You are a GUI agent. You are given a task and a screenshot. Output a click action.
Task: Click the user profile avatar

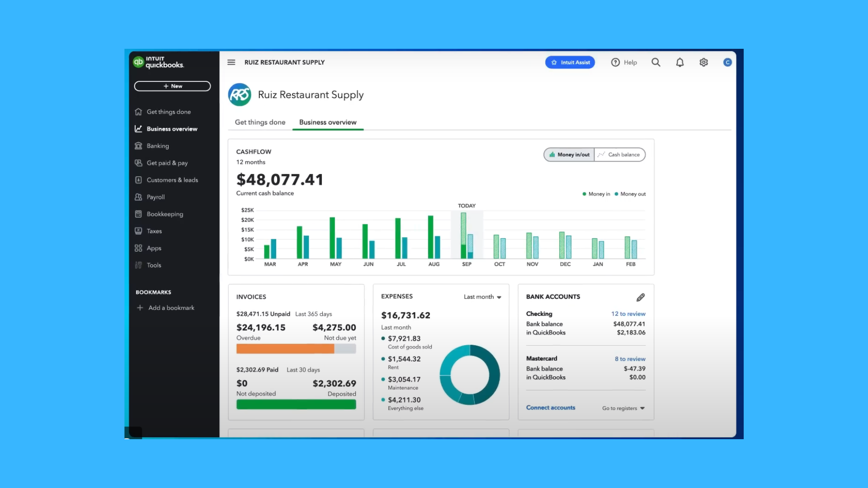pos(727,62)
